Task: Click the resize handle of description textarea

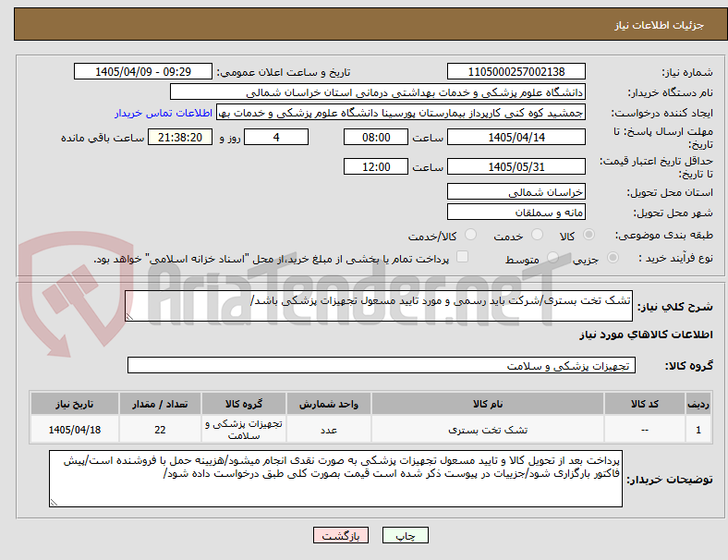Action: point(129,317)
